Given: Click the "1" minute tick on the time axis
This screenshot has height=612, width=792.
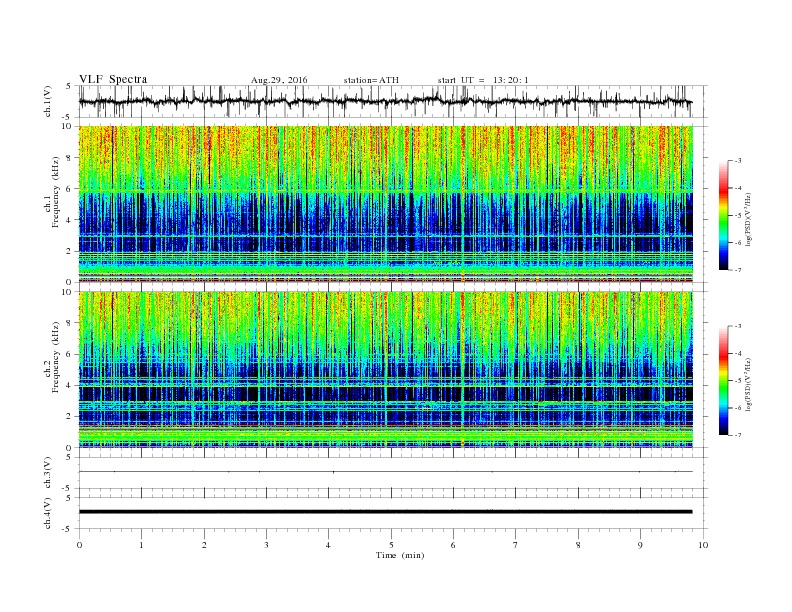Looking at the screenshot, I should [x=141, y=545].
